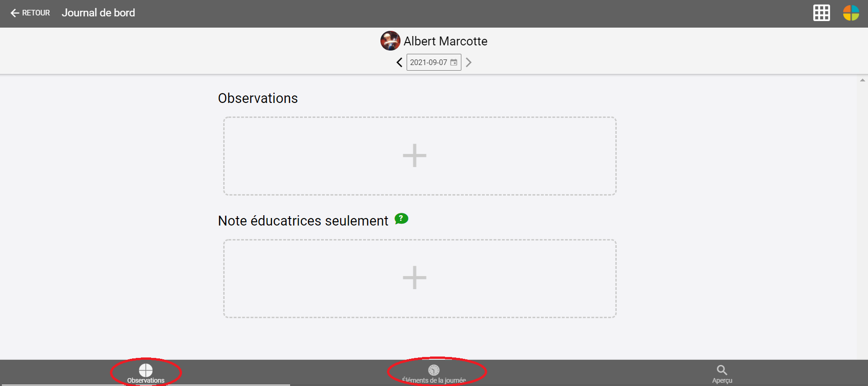Add an educator-only note with plus box
Image resolution: width=868 pixels, height=386 pixels.
click(420, 278)
